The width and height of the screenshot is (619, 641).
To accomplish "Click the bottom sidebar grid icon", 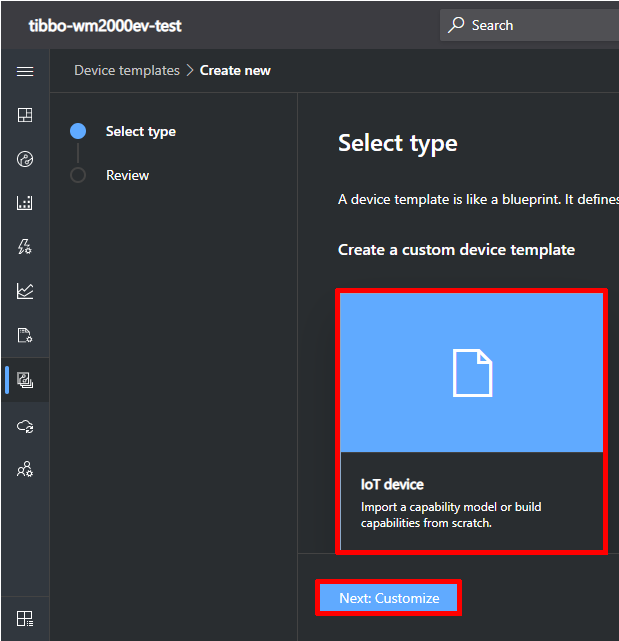I will tap(25, 617).
